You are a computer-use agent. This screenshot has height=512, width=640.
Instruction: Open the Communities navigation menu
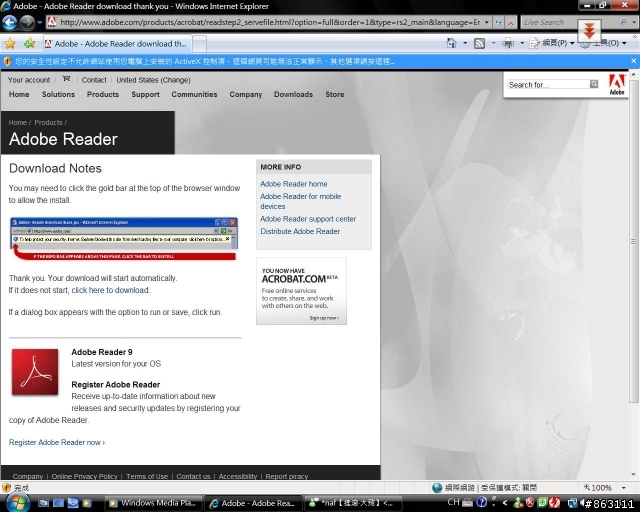tap(194, 94)
